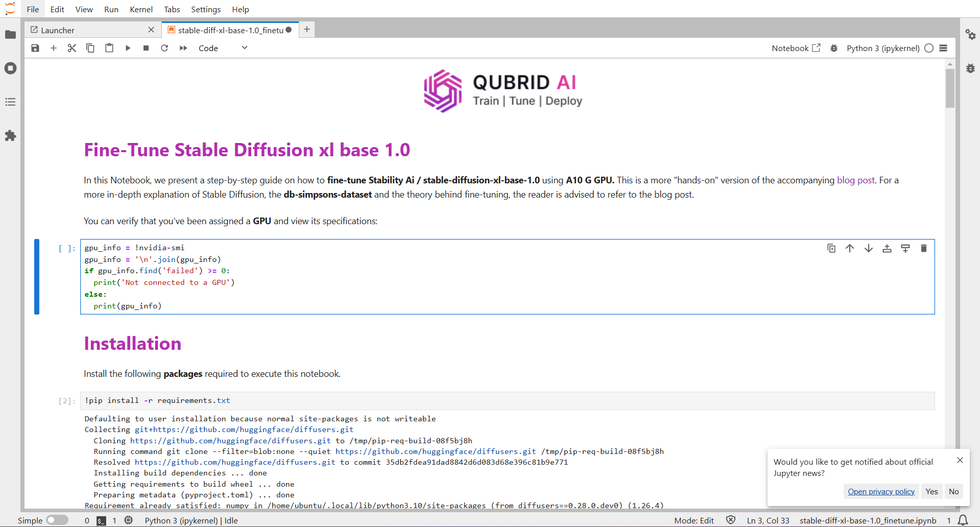Delete the active cell with trash icon
The image size is (980, 527).
pyautogui.click(x=924, y=248)
